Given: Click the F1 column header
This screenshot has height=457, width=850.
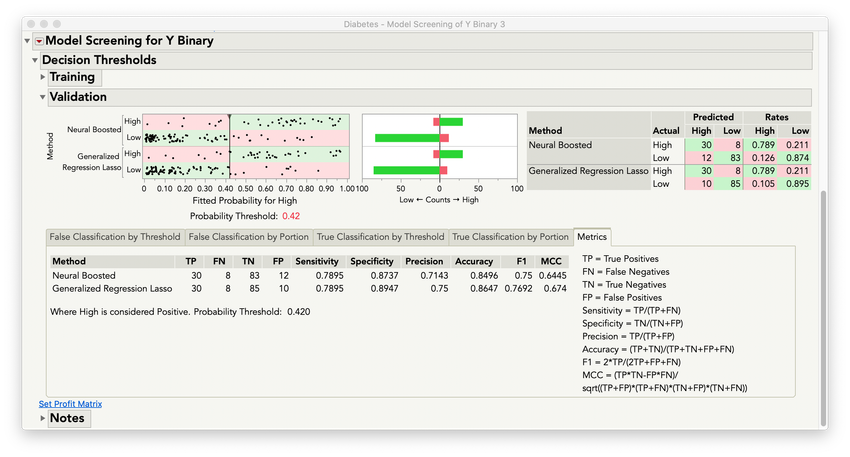Looking at the screenshot, I should pyautogui.click(x=521, y=261).
